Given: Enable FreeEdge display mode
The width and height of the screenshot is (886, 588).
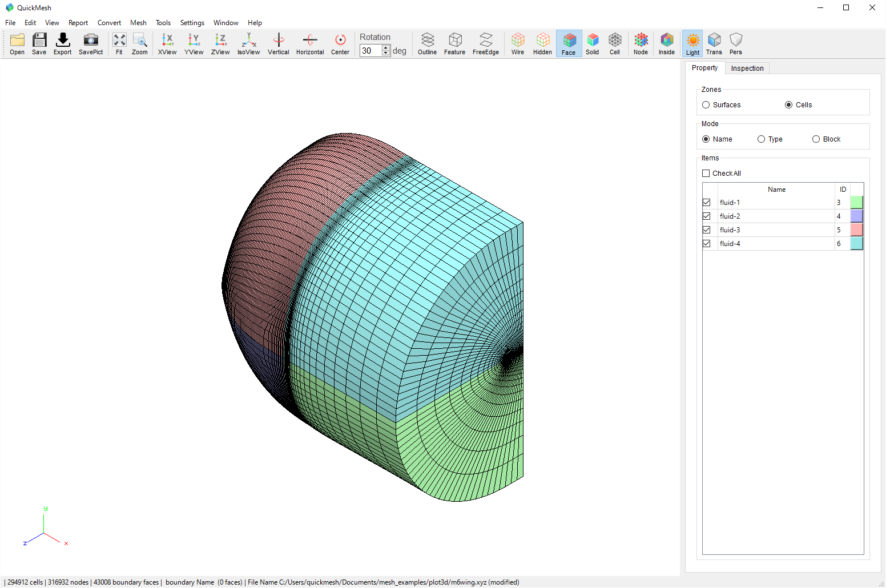Looking at the screenshot, I should coord(486,43).
